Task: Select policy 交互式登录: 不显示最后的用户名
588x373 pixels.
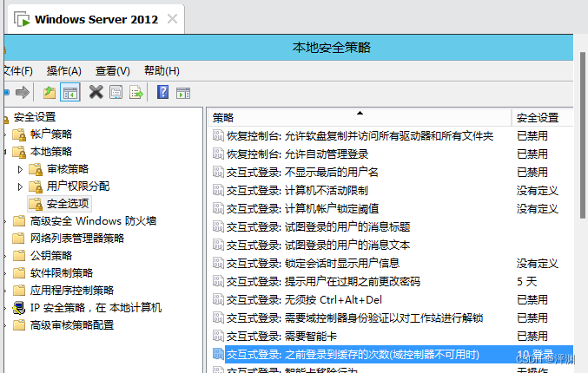Action: (302, 172)
